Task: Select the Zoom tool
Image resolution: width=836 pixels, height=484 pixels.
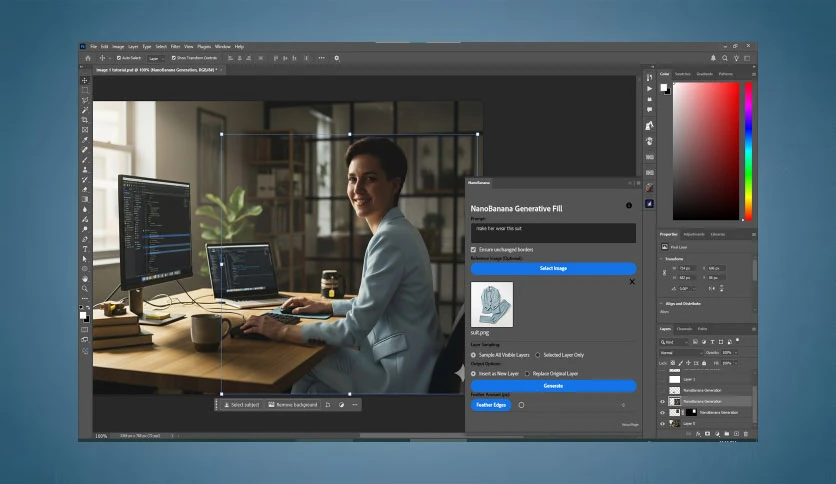Action: [85, 288]
